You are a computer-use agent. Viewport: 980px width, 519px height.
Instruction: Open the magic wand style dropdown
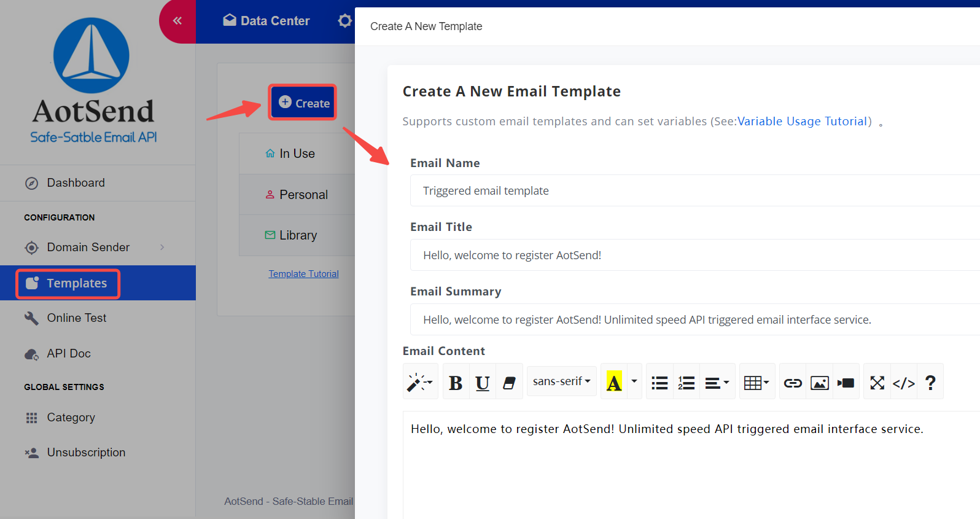click(421, 382)
